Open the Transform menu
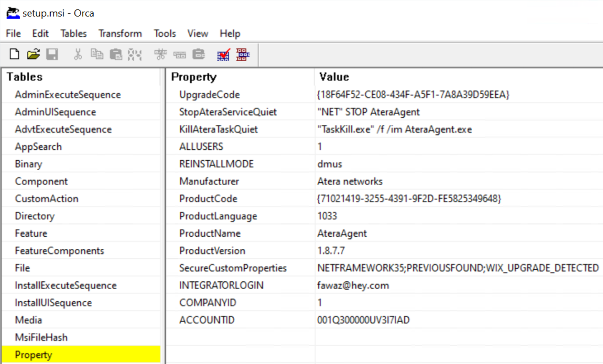The height and width of the screenshot is (364, 603). coord(120,33)
